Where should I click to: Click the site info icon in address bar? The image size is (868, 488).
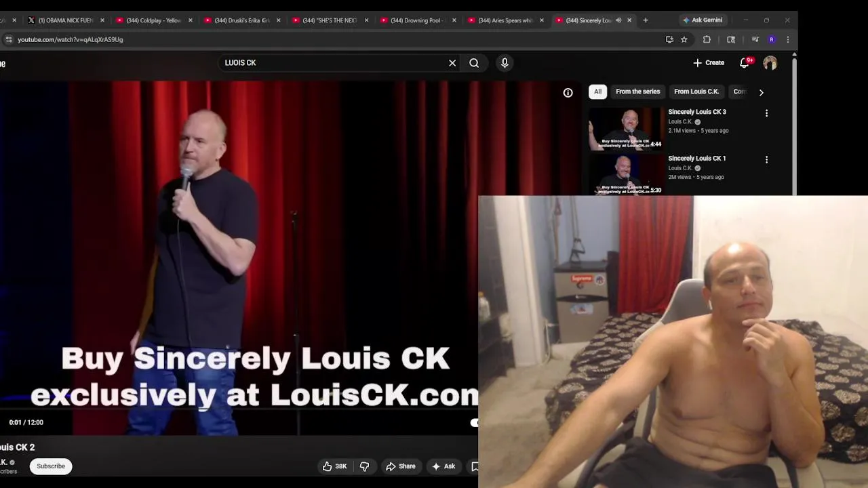coord(9,39)
